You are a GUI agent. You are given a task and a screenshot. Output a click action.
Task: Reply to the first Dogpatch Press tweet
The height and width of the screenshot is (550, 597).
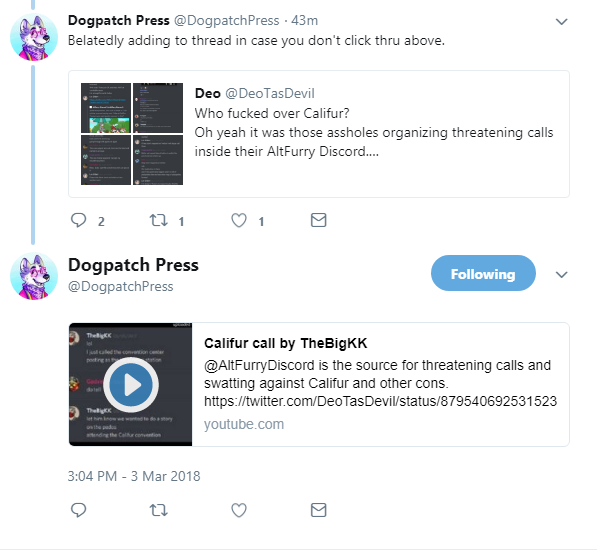click(x=79, y=220)
